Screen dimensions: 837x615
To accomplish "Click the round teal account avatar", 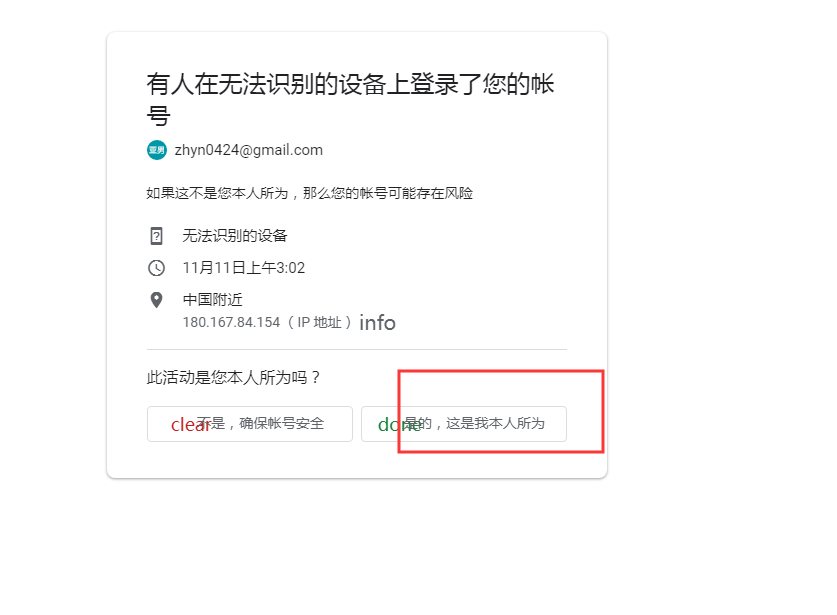I will 157,150.
